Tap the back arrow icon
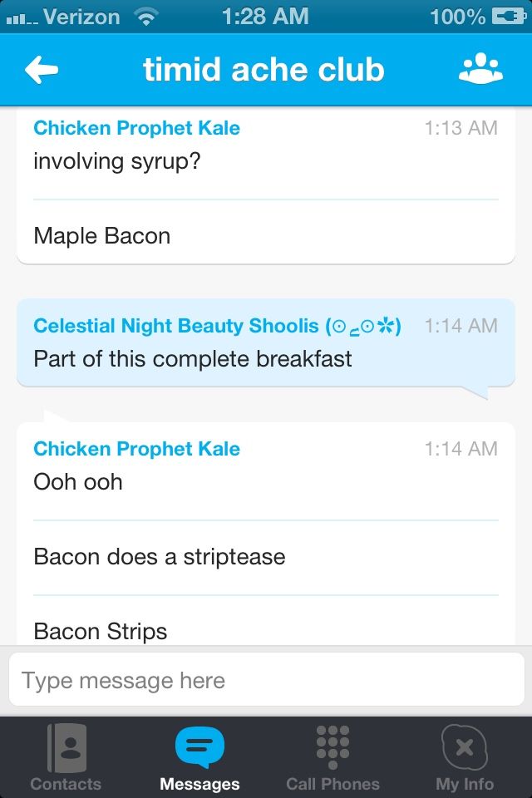This screenshot has height=798, width=532. [x=42, y=71]
